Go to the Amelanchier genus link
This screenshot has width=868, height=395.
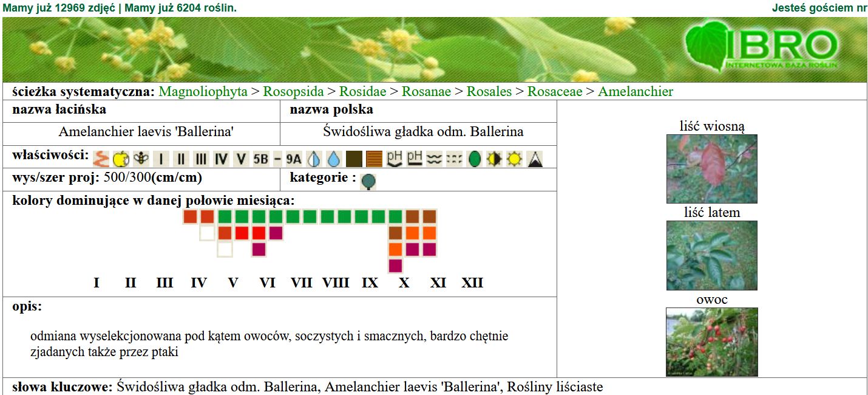tap(636, 92)
